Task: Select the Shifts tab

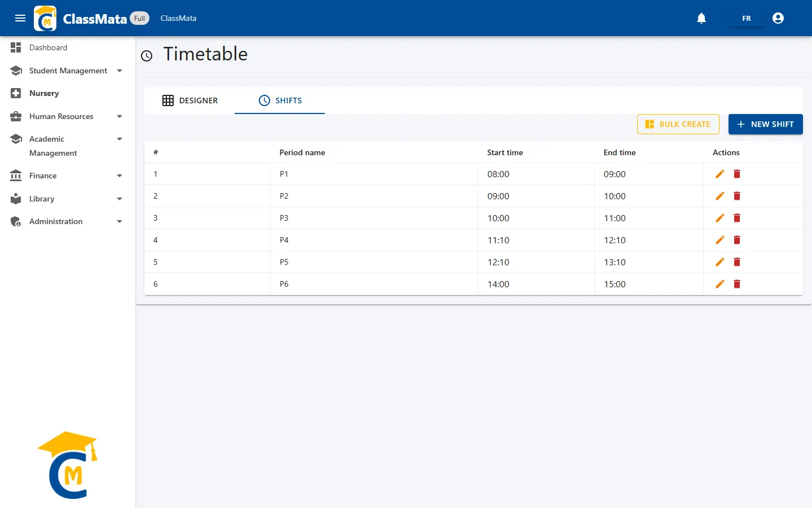Action: 280,100
